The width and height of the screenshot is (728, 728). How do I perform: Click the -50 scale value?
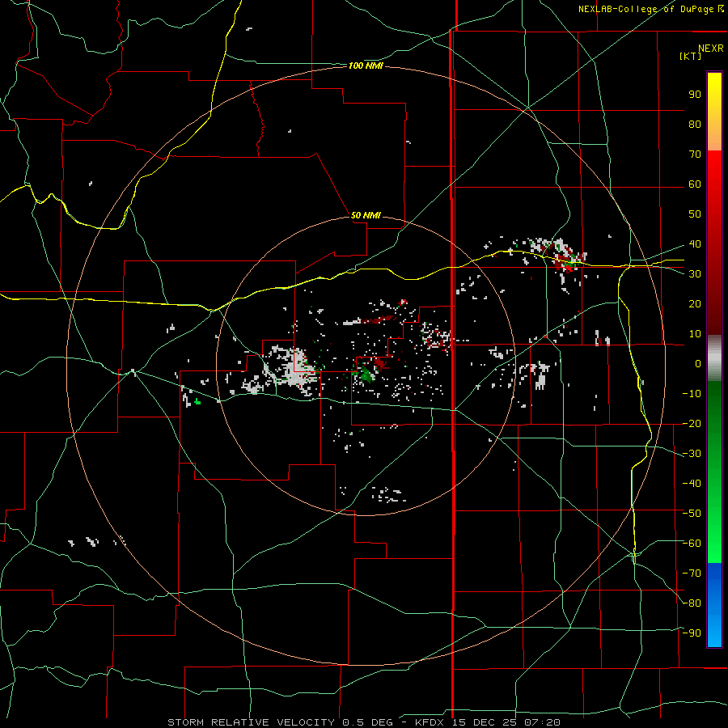coord(692,513)
